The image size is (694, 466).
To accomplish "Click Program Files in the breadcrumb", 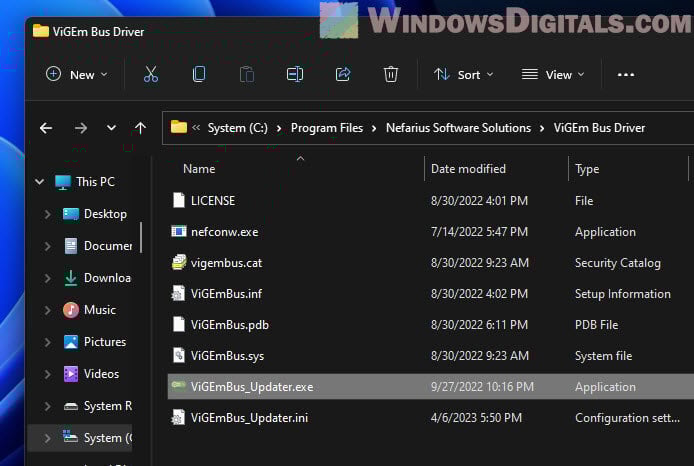I will click(x=327, y=128).
